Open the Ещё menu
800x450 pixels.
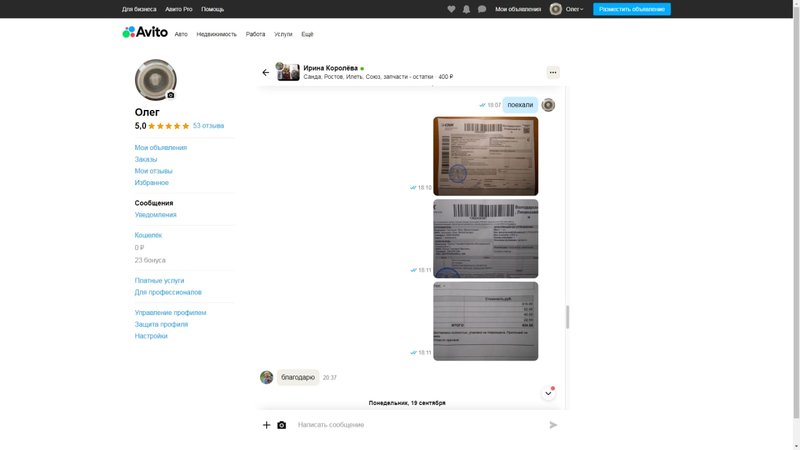click(307, 34)
